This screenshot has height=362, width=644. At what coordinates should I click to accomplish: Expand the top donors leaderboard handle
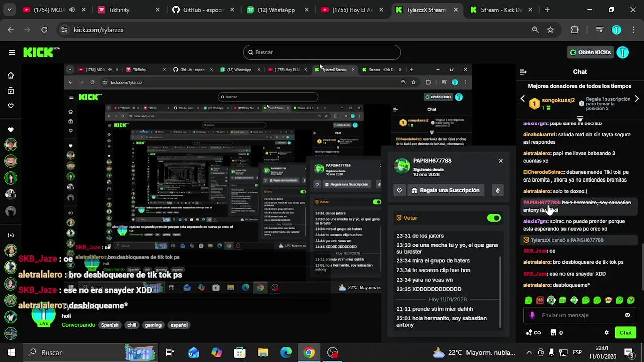[580, 119]
